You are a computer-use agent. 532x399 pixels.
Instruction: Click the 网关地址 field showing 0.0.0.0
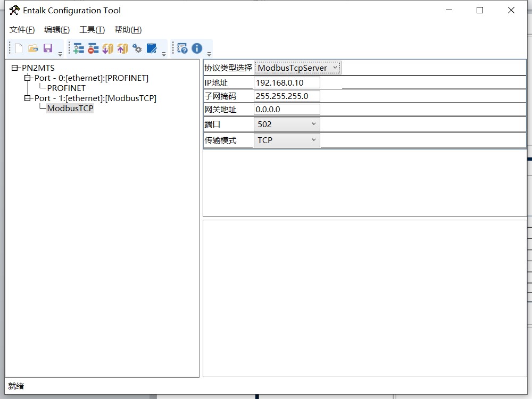(x=287, y=110)
